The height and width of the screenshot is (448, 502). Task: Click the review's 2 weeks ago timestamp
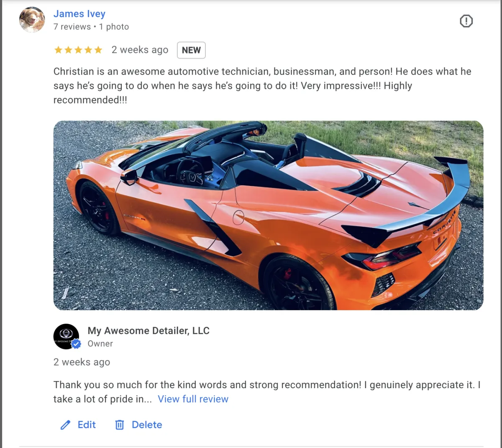140,50
